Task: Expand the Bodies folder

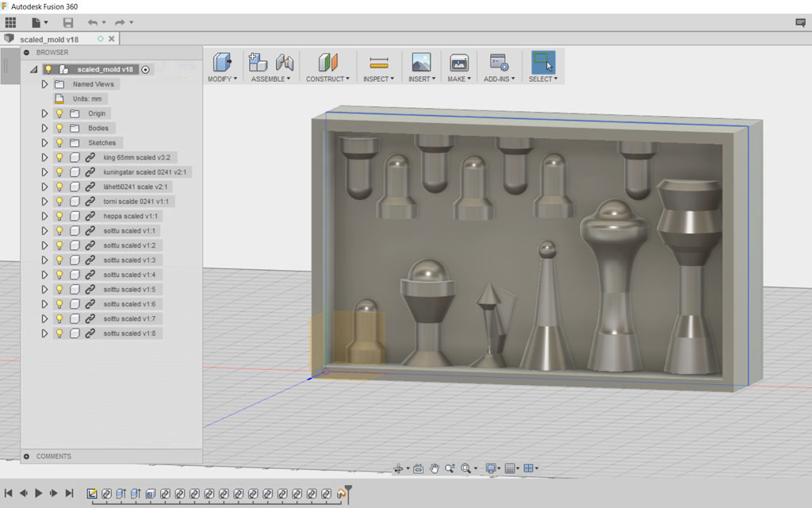Action: pos(44,128)
